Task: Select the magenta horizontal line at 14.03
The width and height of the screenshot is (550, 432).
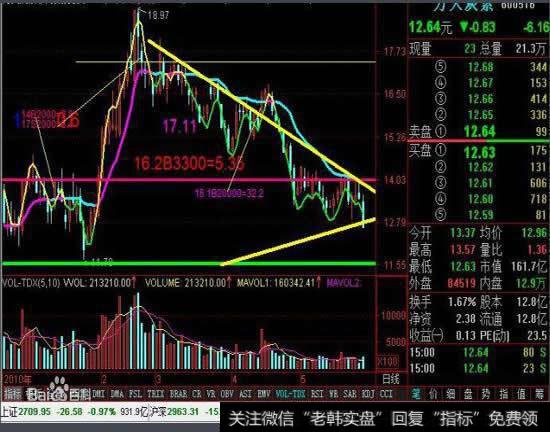Action: tap(189, 181)
